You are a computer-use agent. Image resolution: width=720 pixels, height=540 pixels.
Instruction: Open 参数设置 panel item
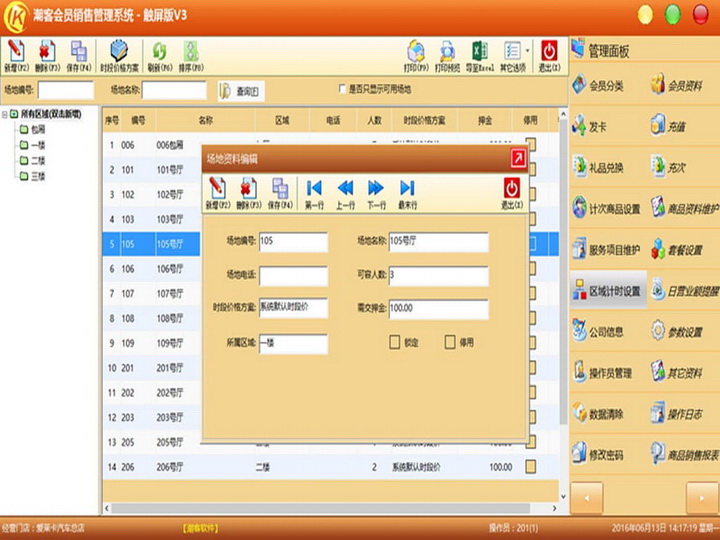(x=677, y=332)
